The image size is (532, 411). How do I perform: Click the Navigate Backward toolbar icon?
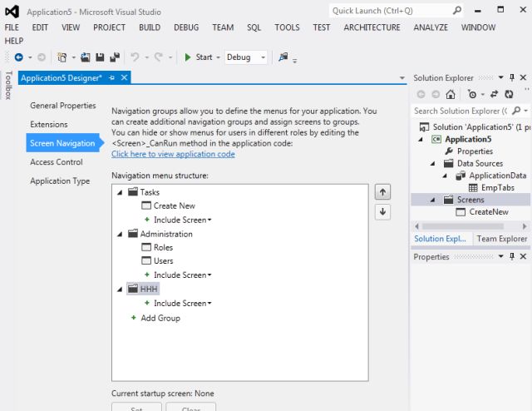click(x=19, y=57)
